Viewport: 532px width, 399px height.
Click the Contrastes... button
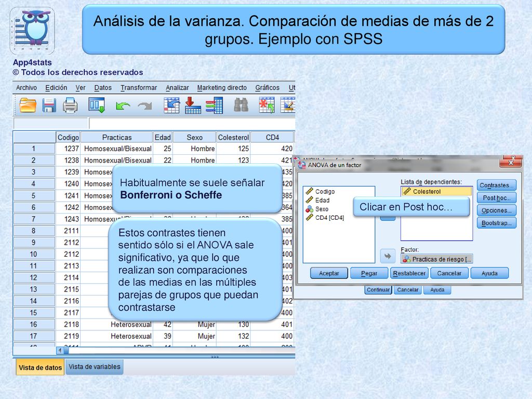(496, 185)
